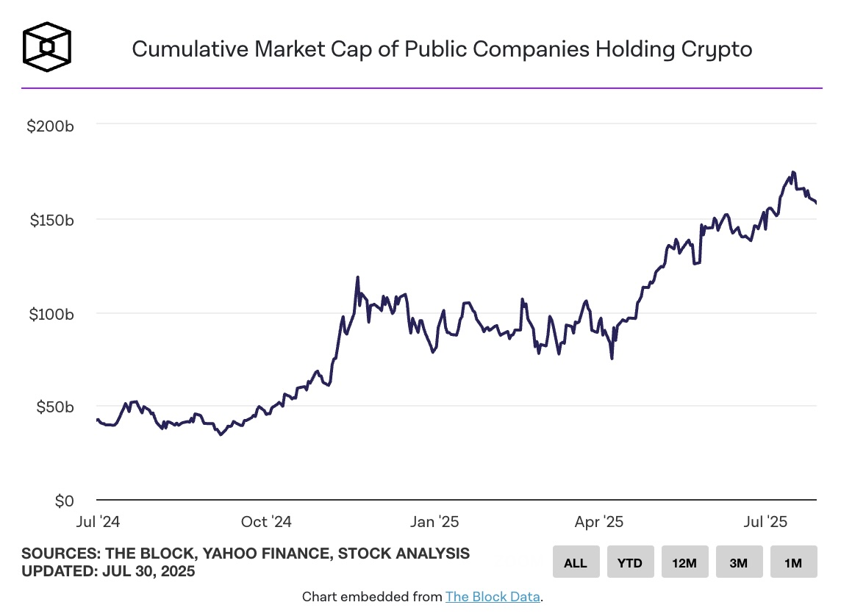This screenshot has height=616, width=841.
Task: Show the 1M time range
Action: point(794,562)
